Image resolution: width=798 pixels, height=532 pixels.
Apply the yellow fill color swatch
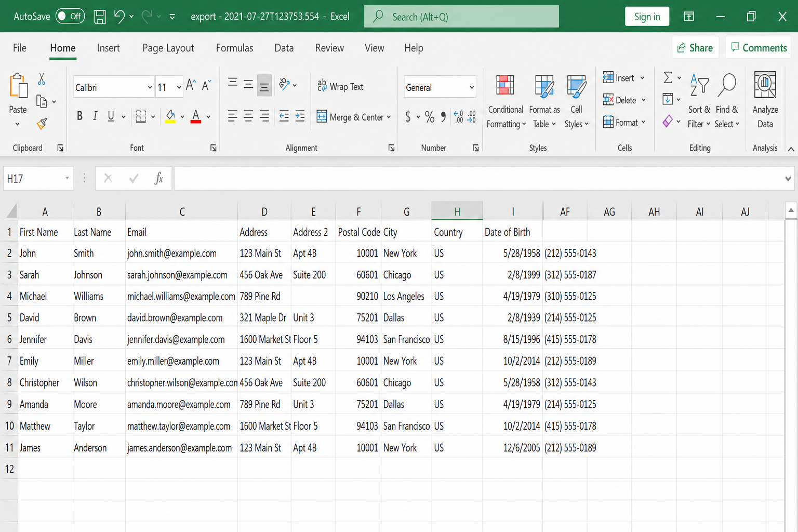click(170, 116)
